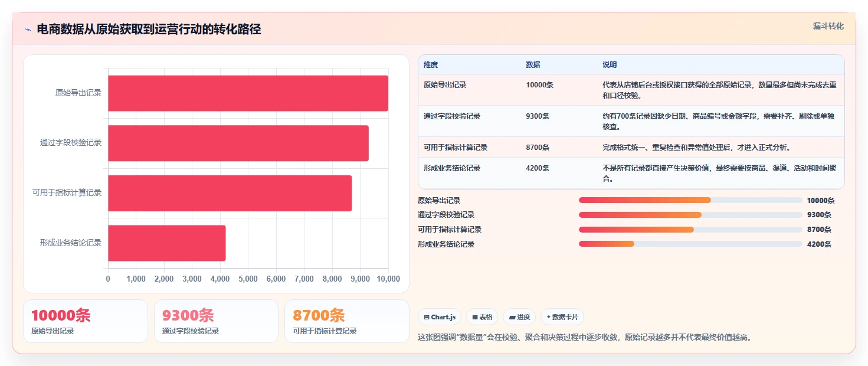Click the 原始导出记录 progress bar
The image size is (868, 366).
[x=690, y=201]
